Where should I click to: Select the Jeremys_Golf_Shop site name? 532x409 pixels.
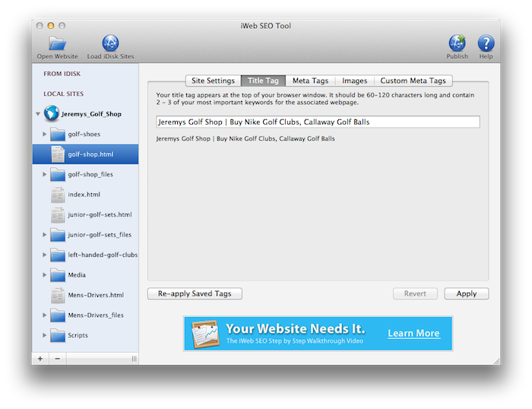[x=91, y=114]
